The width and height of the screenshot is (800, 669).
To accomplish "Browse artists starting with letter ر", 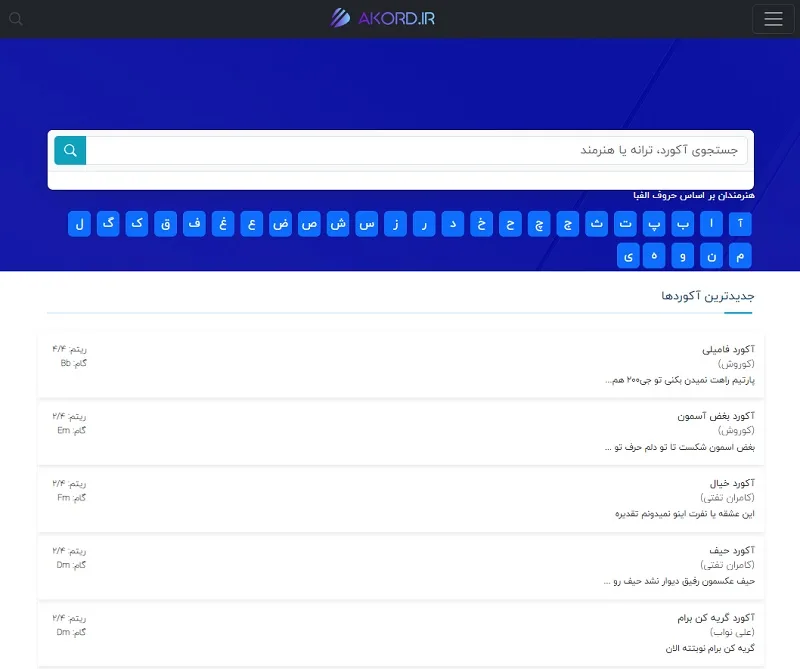I will (424, 224).
